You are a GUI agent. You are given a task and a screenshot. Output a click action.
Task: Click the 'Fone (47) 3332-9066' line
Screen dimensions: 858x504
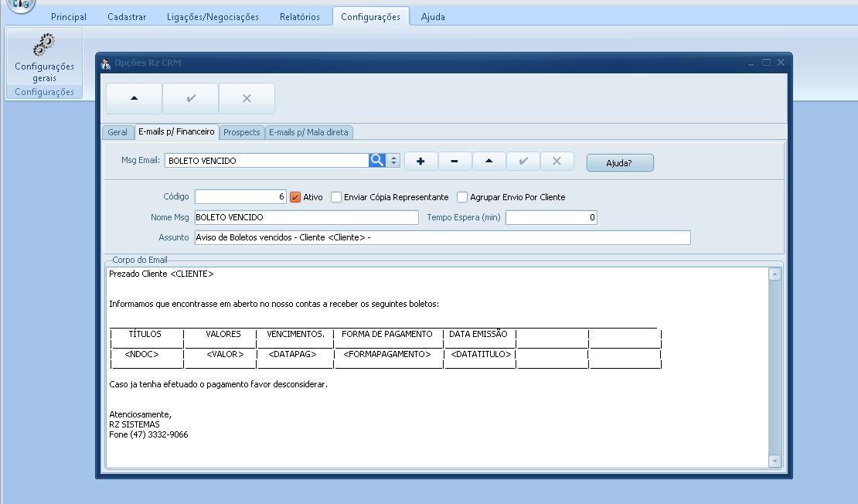(x=148, y=434)
